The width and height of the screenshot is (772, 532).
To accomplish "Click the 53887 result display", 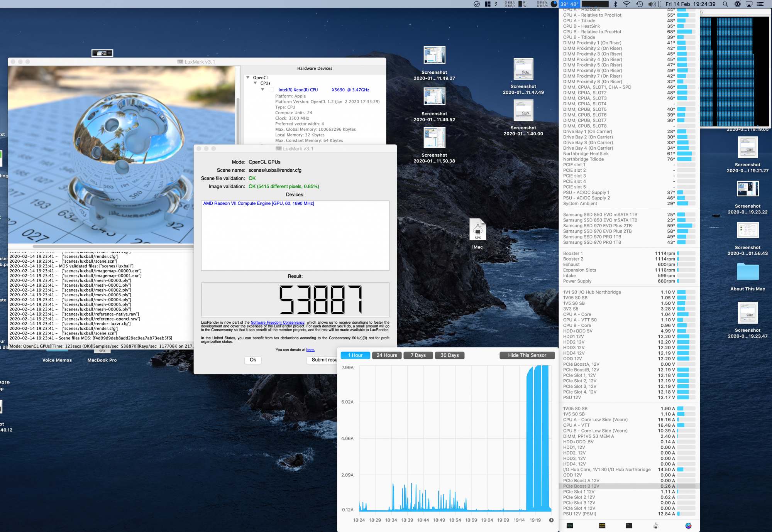I will [295, 300].
